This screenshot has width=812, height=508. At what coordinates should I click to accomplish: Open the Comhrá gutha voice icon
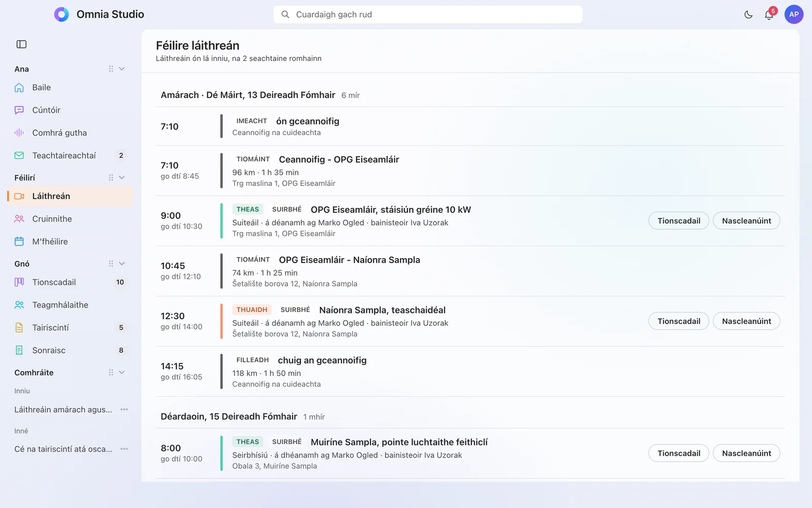(19, 133)
